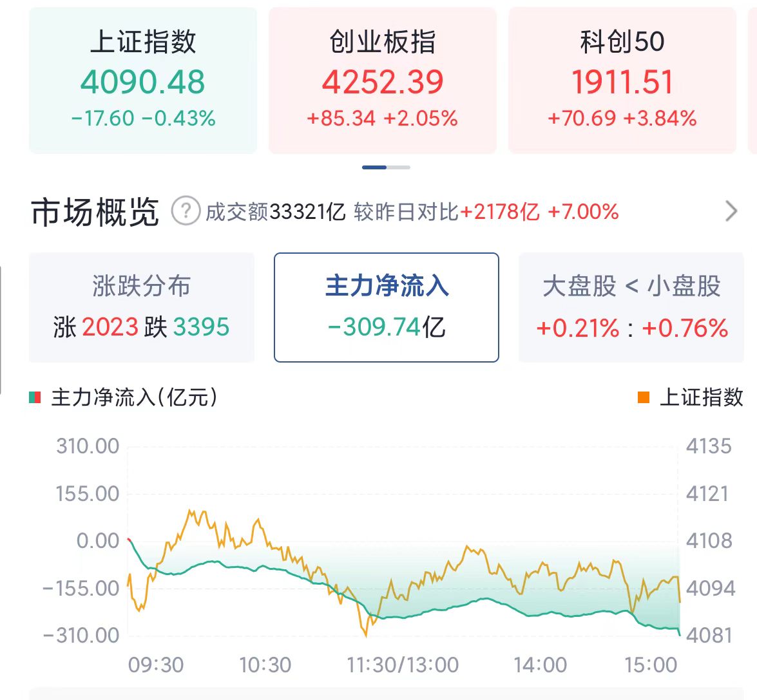757x700 pixels.
Task: Open the 科创50 index card
Action: click(x=622, y=80)
